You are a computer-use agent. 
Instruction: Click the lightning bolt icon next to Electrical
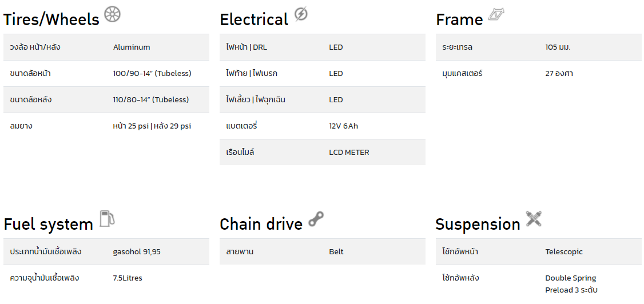(x=301, y=14)
